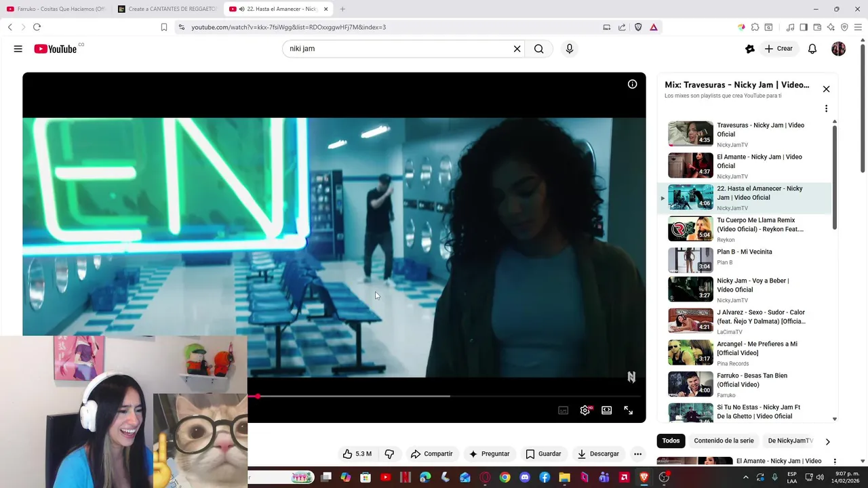Select the Todos filter chip
The width and height of the screenshot is (868, 488).
tap(671, 441)
